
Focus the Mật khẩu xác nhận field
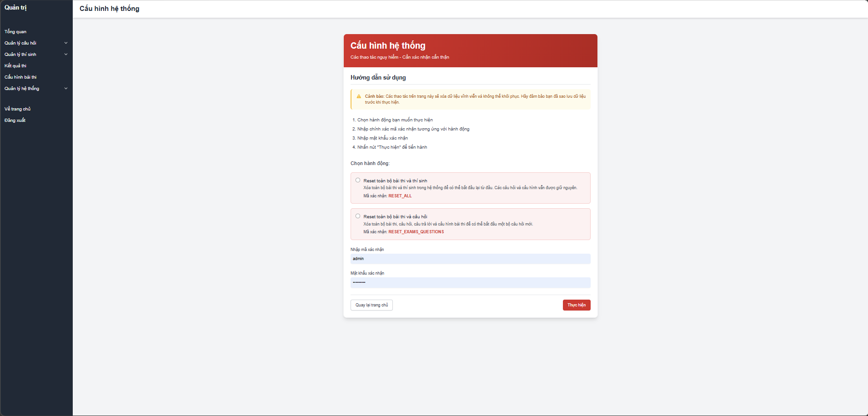point(470,282)
